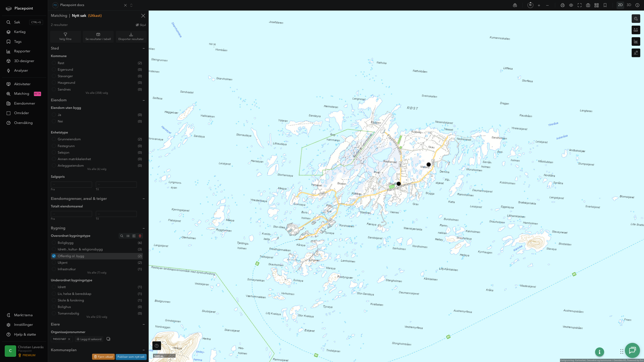Click Eksporter resultater
Screen dimensions: 644x362
pos(131,37)
